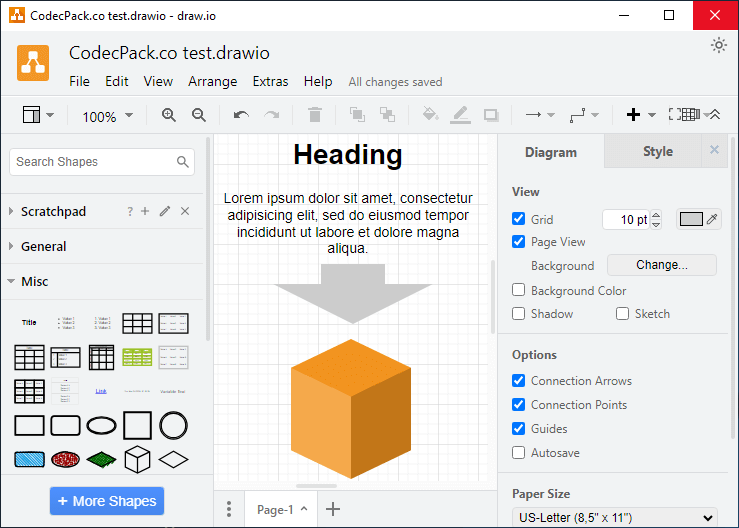
Task: Click the Scratchpad help question mark
Action: [130, 212]
